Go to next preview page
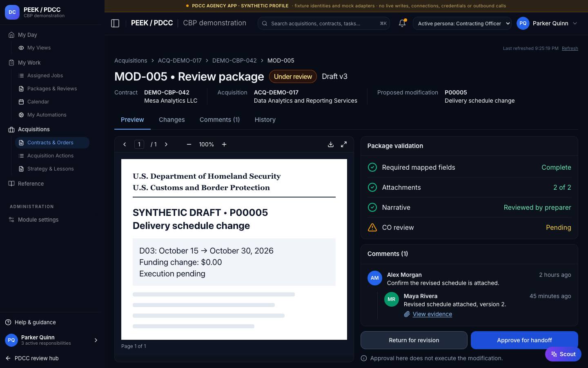 point(166,144)
